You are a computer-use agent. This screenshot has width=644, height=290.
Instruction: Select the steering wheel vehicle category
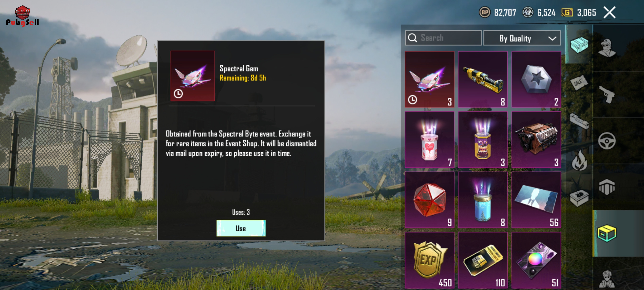click(607, 141)
